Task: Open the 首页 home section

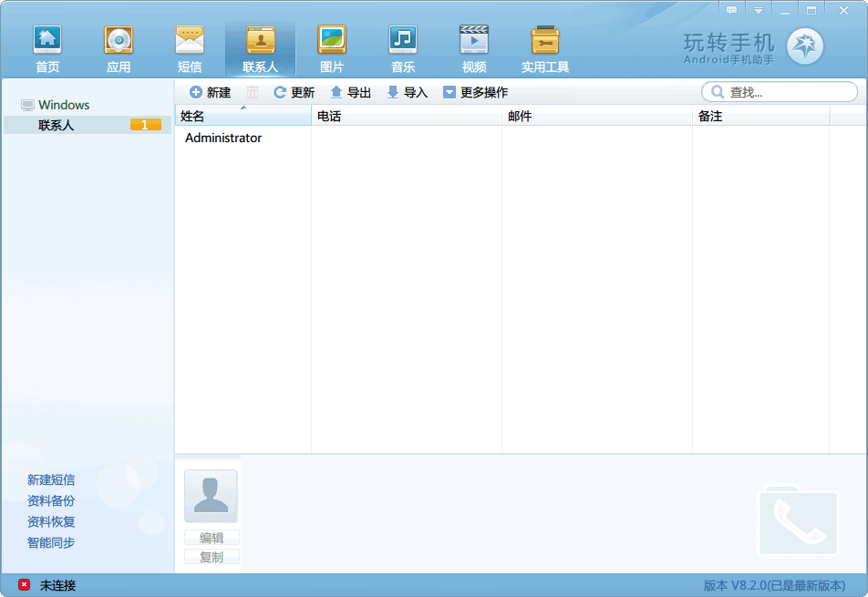Action: click(x=47, y=49)
